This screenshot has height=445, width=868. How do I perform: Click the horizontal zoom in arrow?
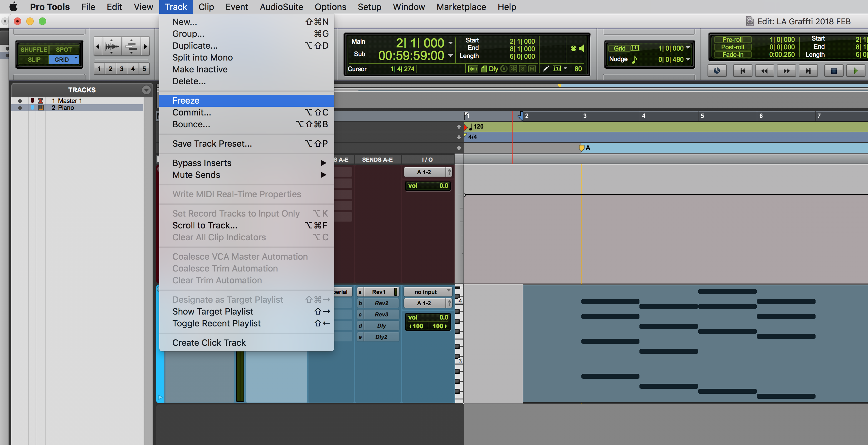pyautogui.click(x=145, y=46)
